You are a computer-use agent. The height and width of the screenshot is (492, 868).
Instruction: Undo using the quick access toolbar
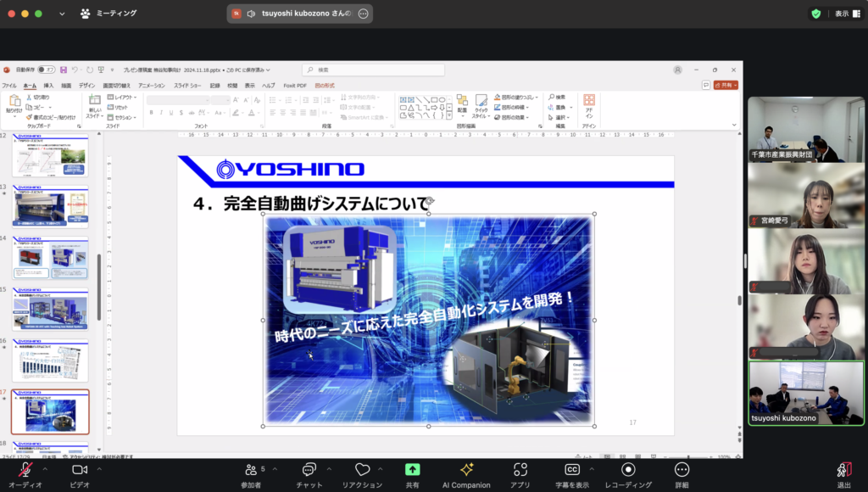pyautogui.click(x=75, y=70)
